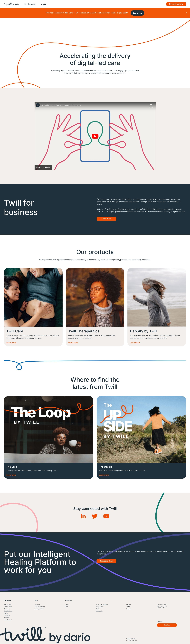Click Request a demo in the header
Image resolution: width=190 pixels, height=644 pixels.
point(176,4)
